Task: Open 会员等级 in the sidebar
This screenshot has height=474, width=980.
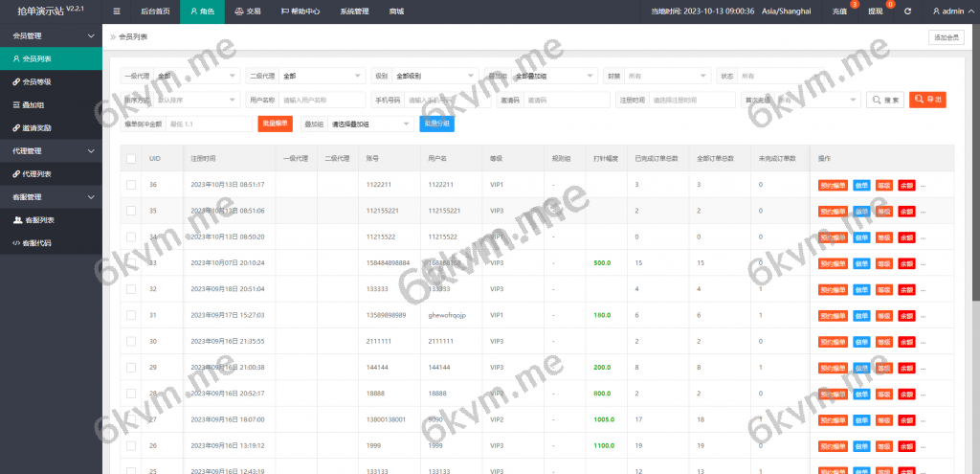Action: coord(36,81)
